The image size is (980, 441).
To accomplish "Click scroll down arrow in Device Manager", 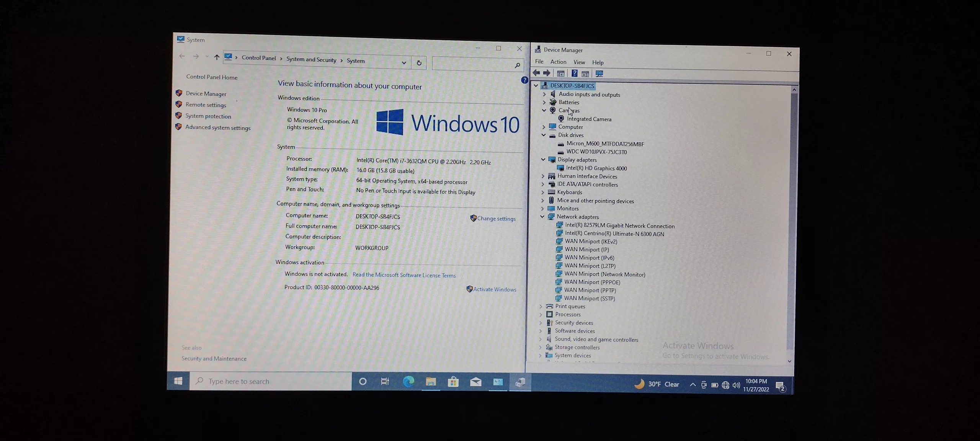I will point(789,361).
